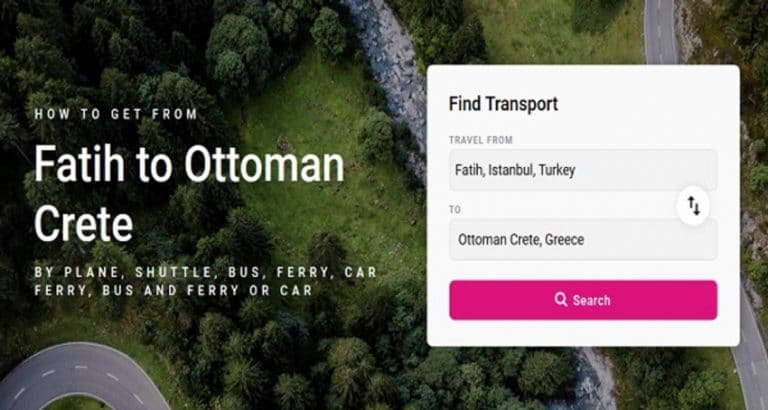Screen dimensions: 768x410
Task: Click blank area right of Find Transport title
Action: (x=647, y=104)
